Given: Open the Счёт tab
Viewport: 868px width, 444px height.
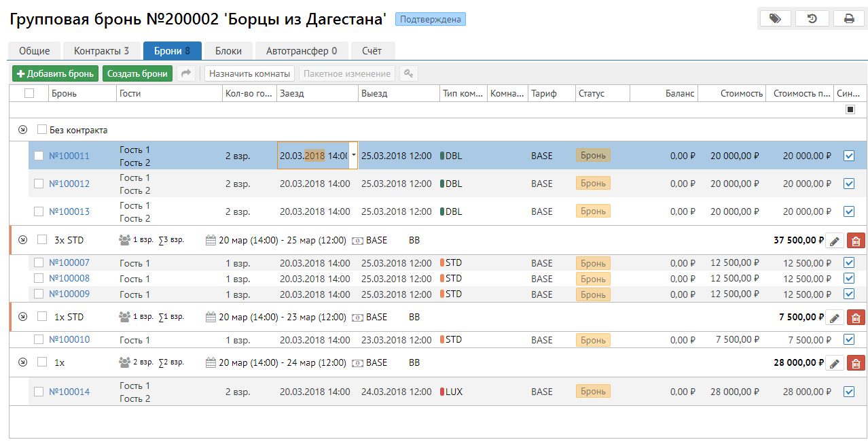Looking at the screenshot, I should click(x=372, y=51).
